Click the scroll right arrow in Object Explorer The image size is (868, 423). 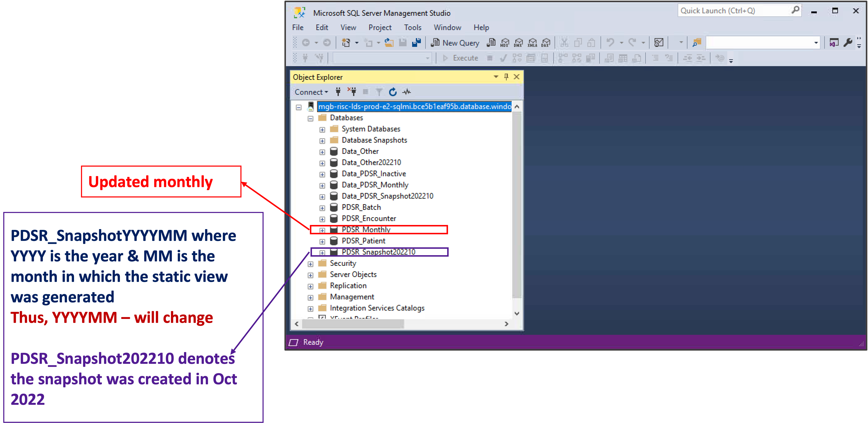coord(506,324)
